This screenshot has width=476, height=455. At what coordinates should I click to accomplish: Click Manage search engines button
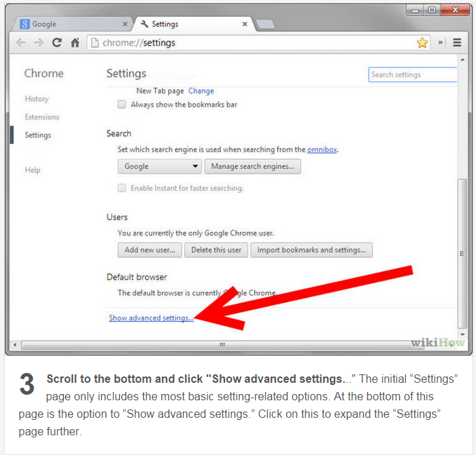coord(252,166)
